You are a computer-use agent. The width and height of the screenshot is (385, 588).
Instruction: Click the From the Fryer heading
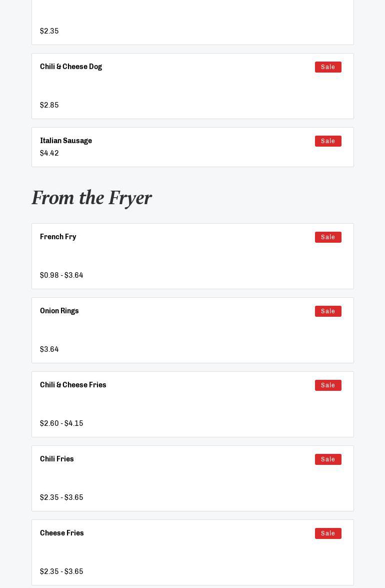[x=91, y=198]
